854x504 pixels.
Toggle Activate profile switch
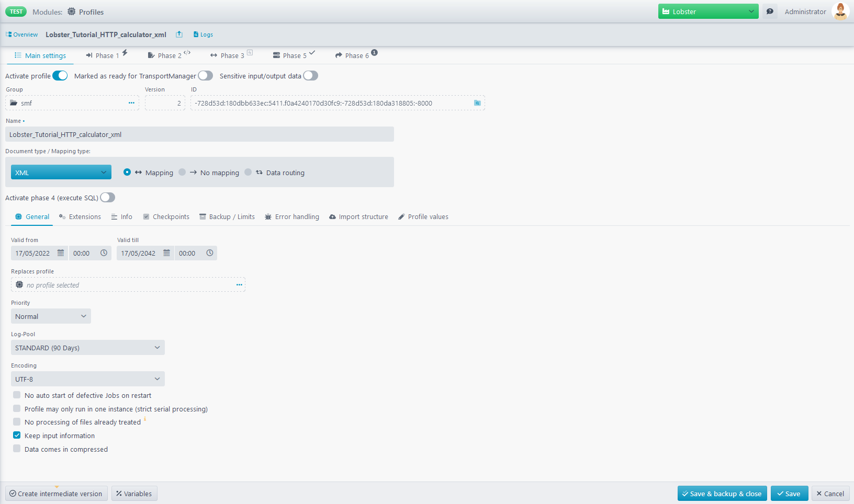[x=60, y=76]
